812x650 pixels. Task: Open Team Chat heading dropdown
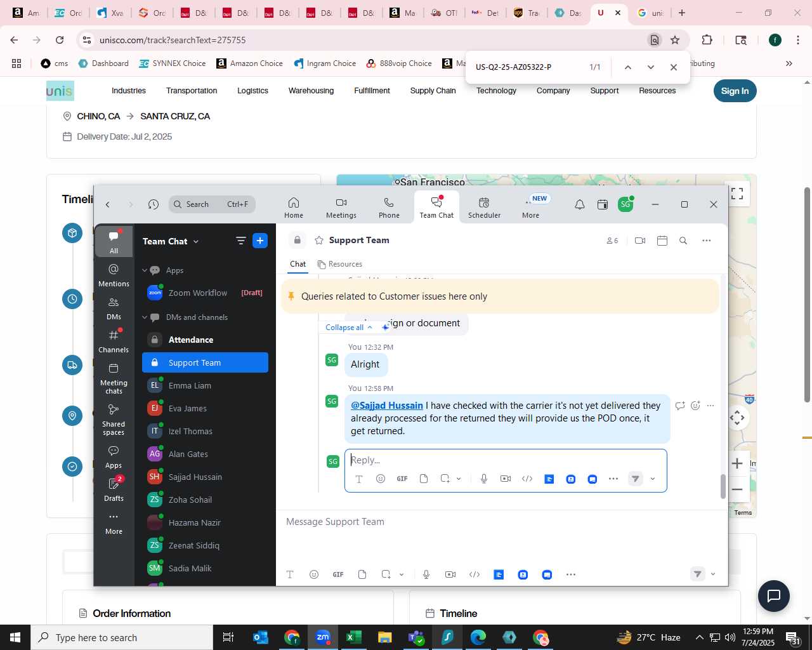tap(171, 241)
